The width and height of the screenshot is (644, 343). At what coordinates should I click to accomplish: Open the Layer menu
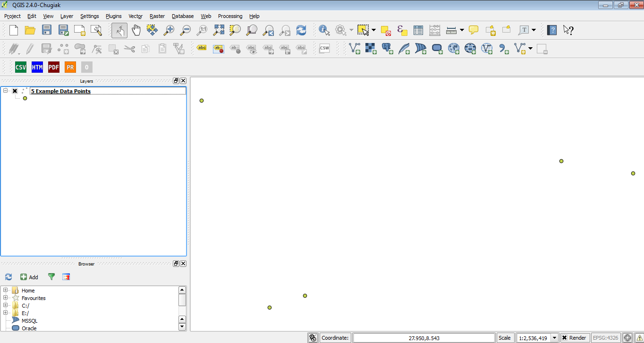[67, 16]
